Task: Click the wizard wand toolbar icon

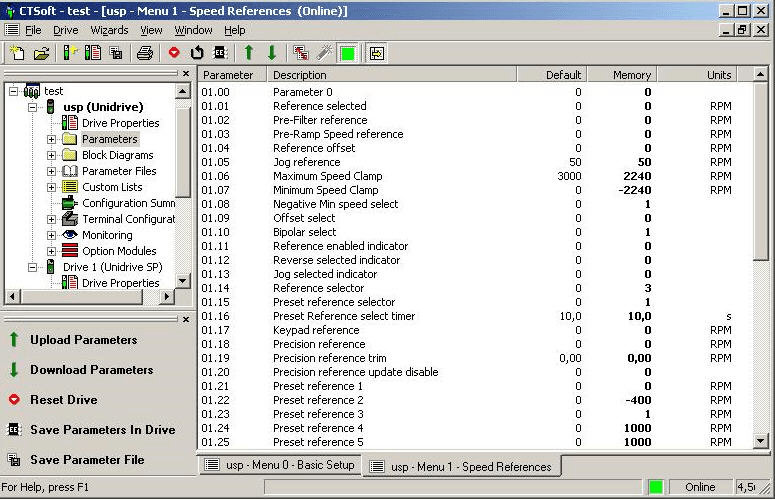Action: 324,53
